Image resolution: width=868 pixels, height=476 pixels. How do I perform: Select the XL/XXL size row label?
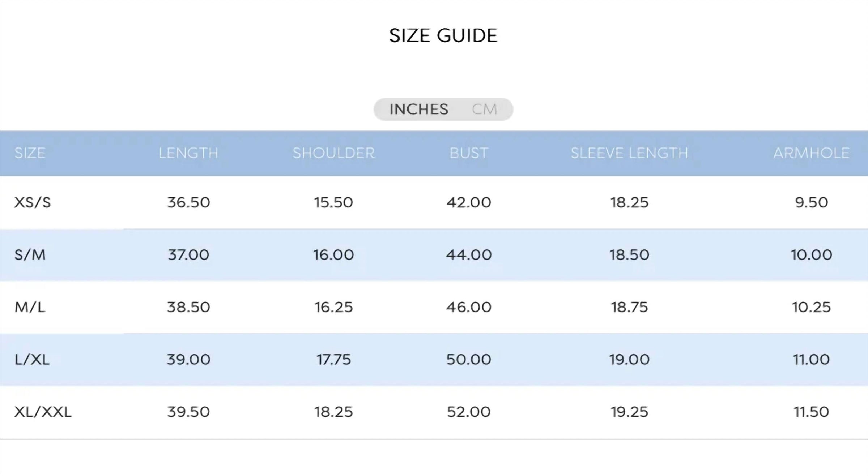[x=43, y=412]
